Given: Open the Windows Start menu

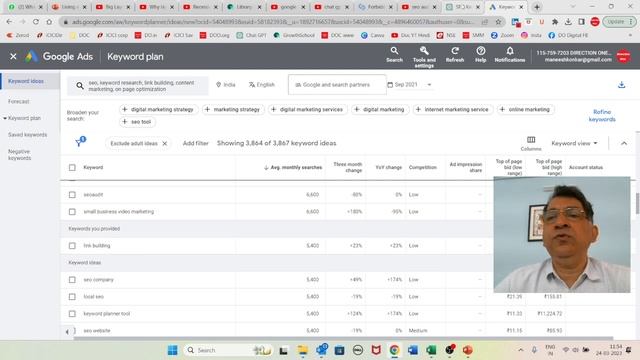Looking at the screenshot, I should click(172, 350).
